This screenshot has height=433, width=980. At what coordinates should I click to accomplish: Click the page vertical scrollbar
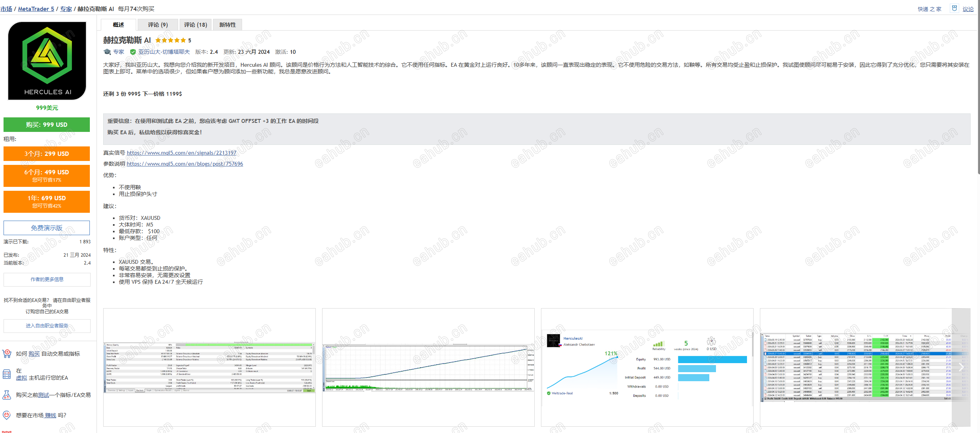978,86
